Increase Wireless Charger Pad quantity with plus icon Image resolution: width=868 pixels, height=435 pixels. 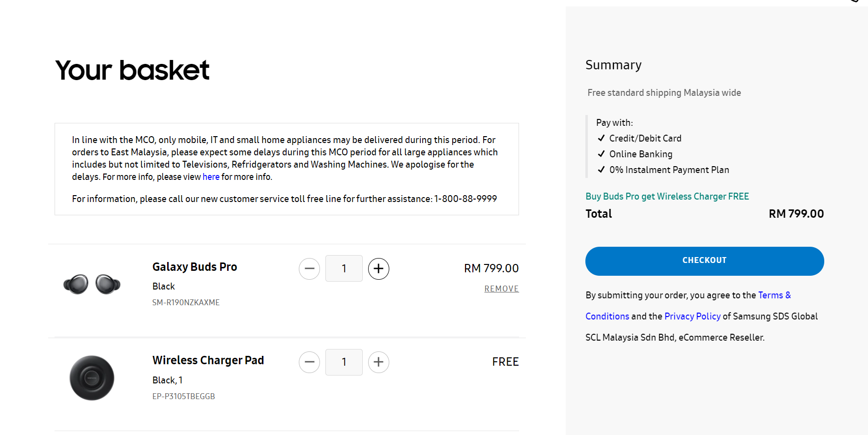click(x=378, y=362)
